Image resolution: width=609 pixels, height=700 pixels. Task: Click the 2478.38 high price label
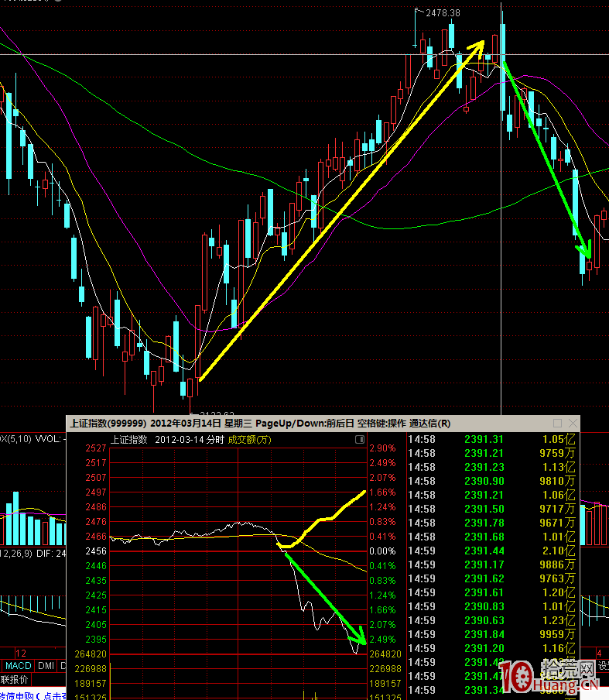pos(443,13)
